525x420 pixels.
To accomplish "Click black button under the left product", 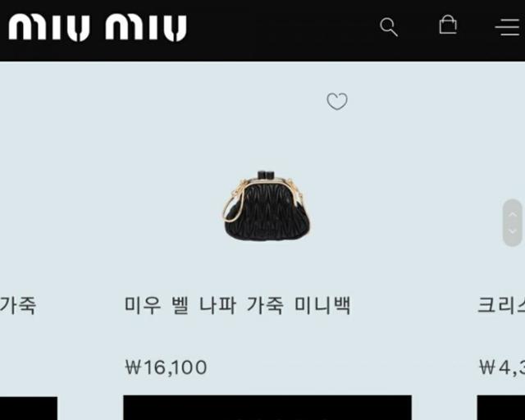I will coord(29,409).
